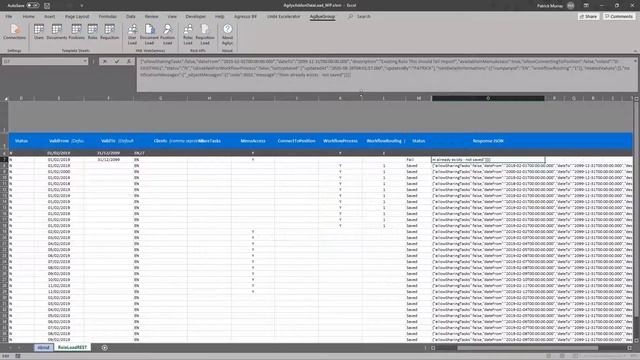
Task: Click the Share button
Action: pyautogui.click(x=588, y=16)
